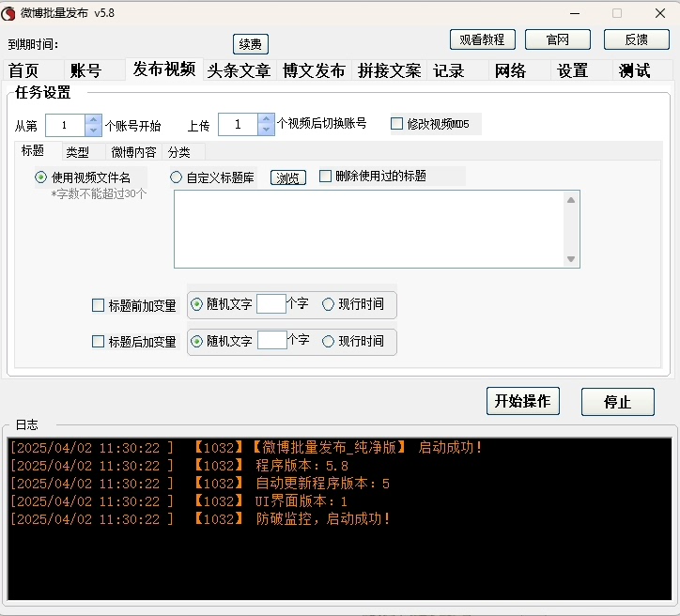Select 随机文字 for title prefix variable
The width and height of the screenshot is (680, 616).
pyautogui.click(x=196, y=304)
